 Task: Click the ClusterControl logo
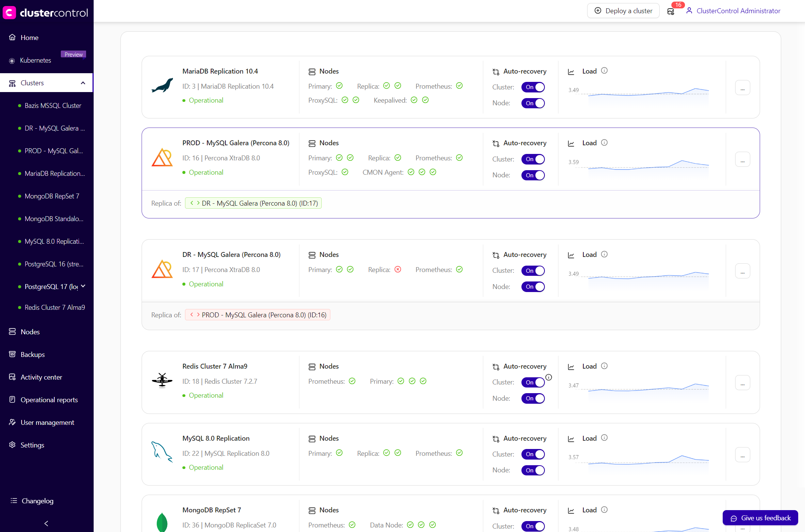coord(45,12)
